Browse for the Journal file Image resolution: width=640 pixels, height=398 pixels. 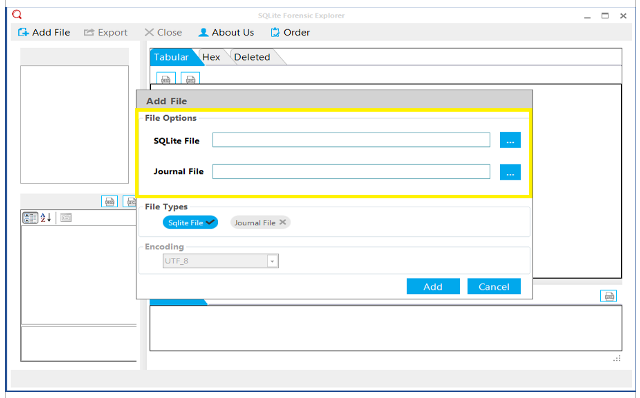tap(510, 172)
